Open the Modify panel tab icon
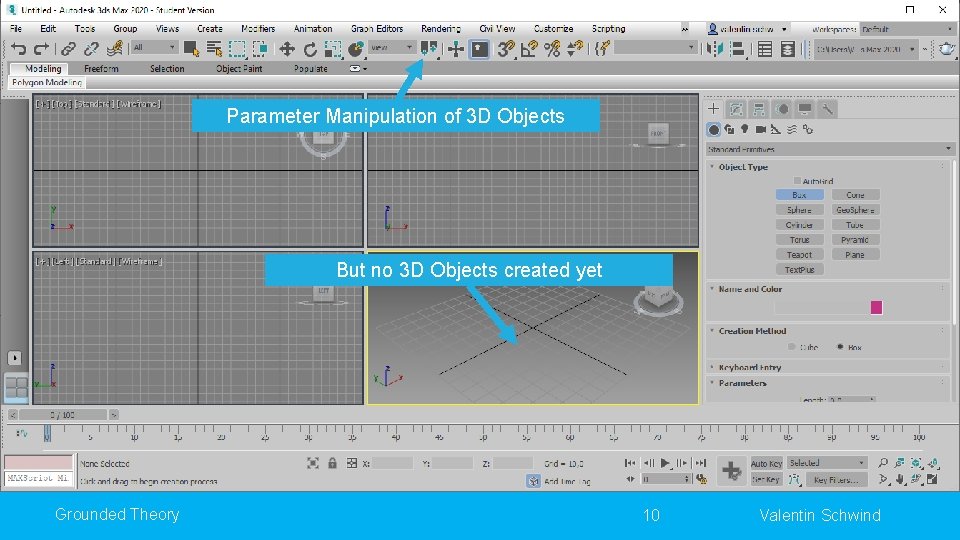The image size is (960, 540). pos(737,109)
